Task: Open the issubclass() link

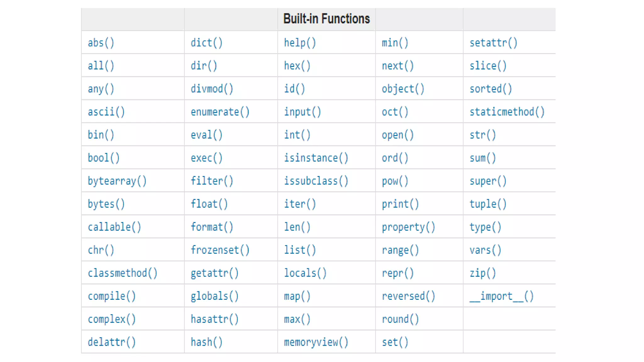Action: (x=316, y=181)
